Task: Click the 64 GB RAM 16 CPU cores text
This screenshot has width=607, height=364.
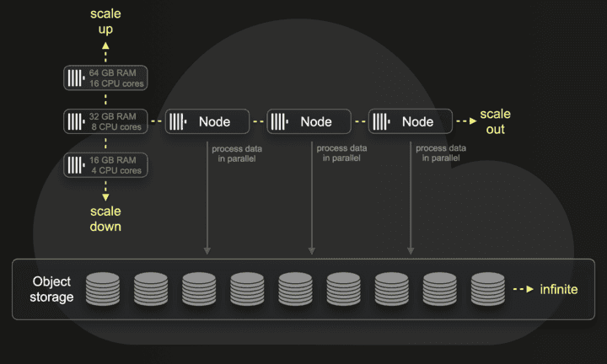Action: pos(116,78)
